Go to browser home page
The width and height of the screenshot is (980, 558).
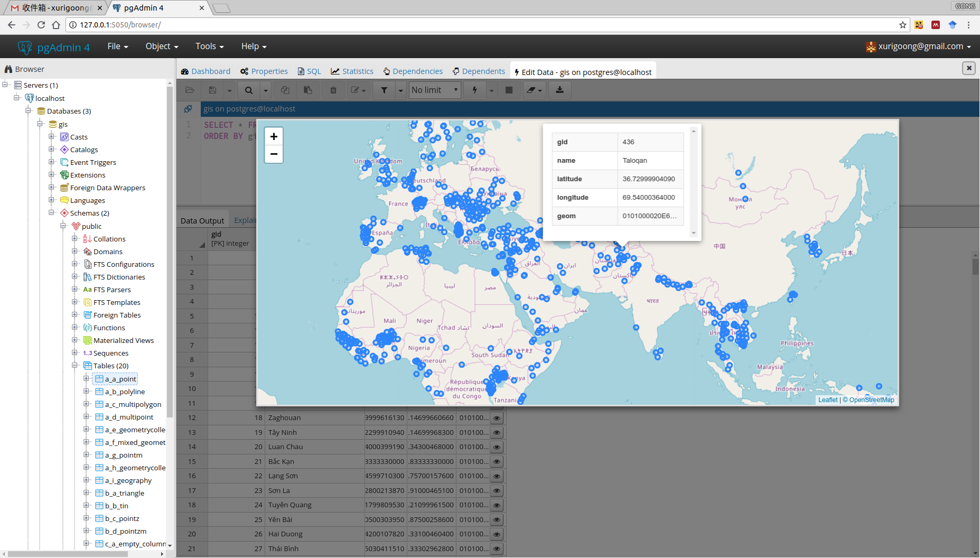(x=56, y=25)
